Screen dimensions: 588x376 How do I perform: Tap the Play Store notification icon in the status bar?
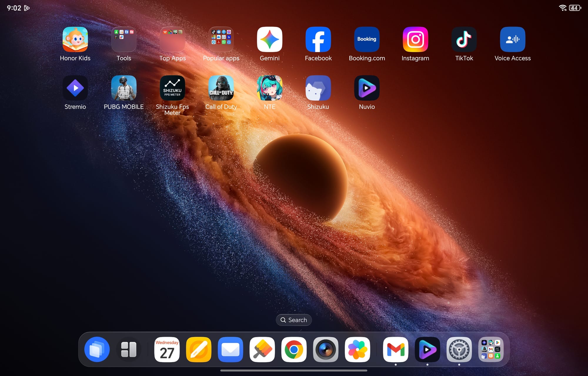coord(27,8)
